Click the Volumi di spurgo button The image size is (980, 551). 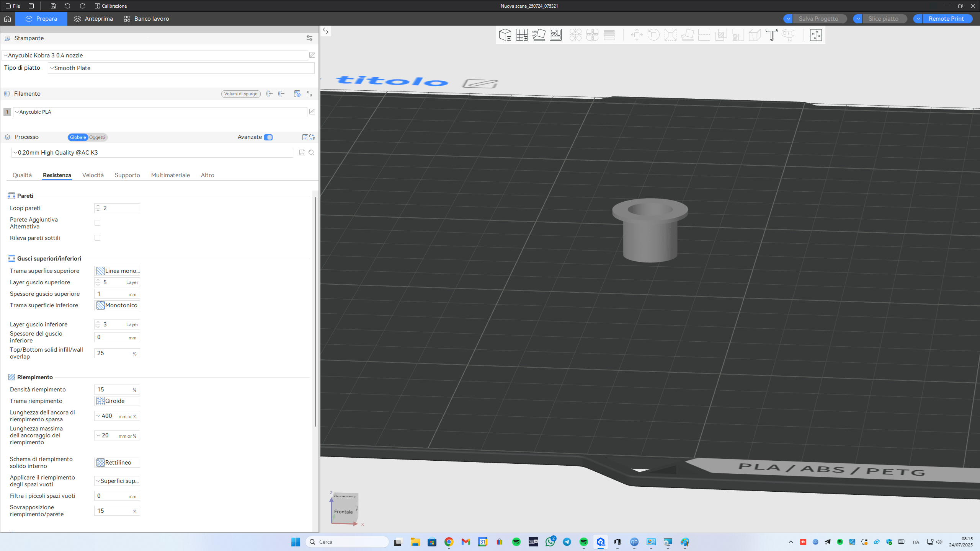coord(241,94)
